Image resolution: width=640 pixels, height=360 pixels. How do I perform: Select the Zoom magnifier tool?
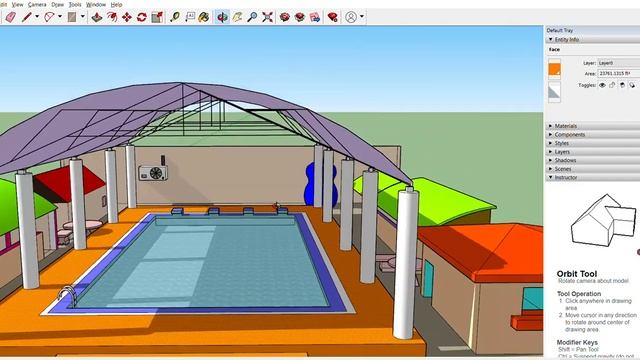coord(252,17)
